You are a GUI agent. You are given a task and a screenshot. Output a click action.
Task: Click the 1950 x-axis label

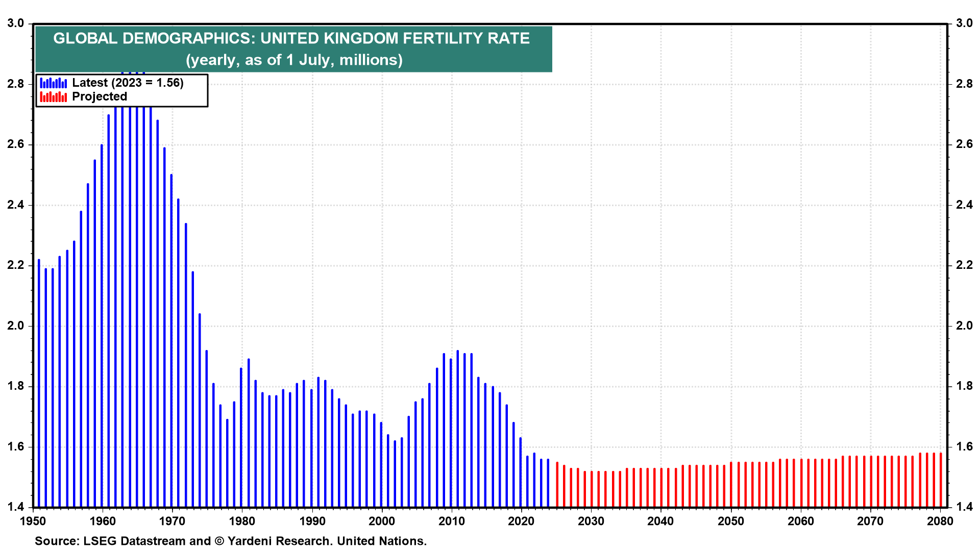point(33,521)
